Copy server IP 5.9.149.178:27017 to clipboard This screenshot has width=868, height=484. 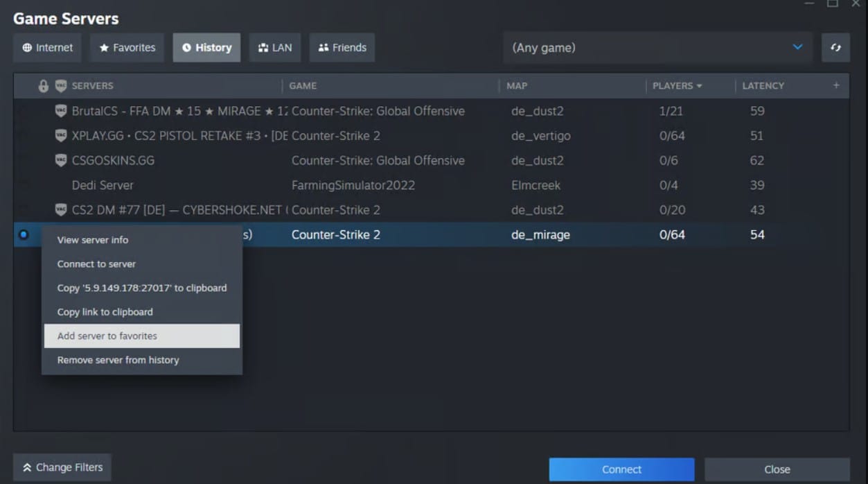[141, 288]
